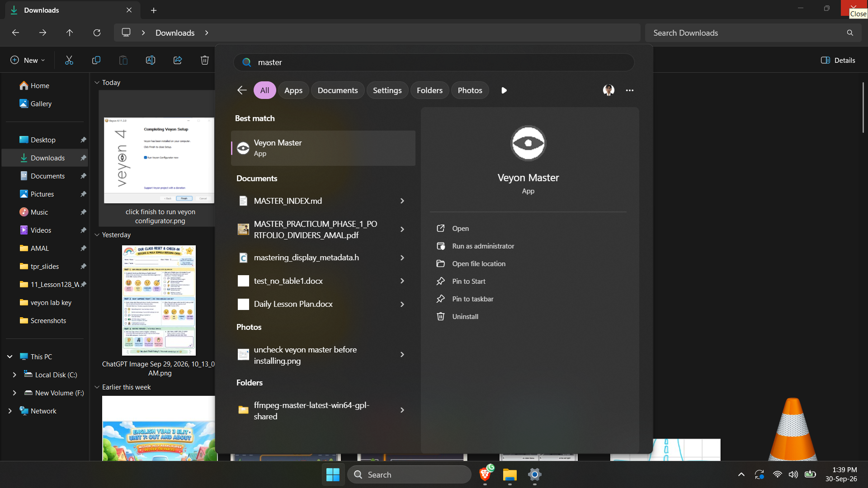Select the veyon configurator screenshot thumbnail

click(159, 160)
